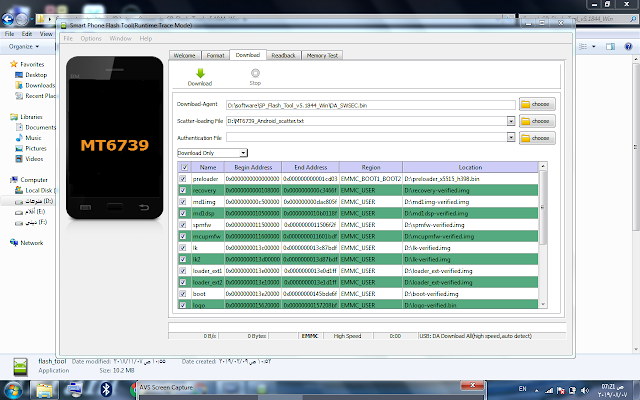
Task: Uncheck the boot partition checkbox
Action: tap(183, 293)
